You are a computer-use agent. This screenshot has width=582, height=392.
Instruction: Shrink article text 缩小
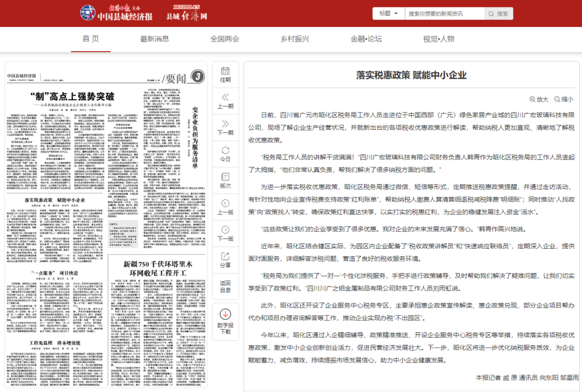point(564,100)
